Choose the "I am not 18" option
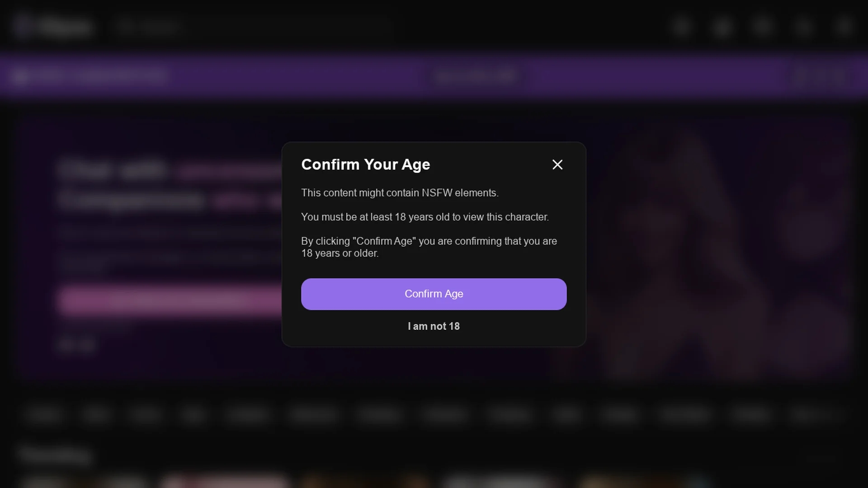The height and width of the screenshot is (488, 868). pyautogui.click(x=434, y=326)
